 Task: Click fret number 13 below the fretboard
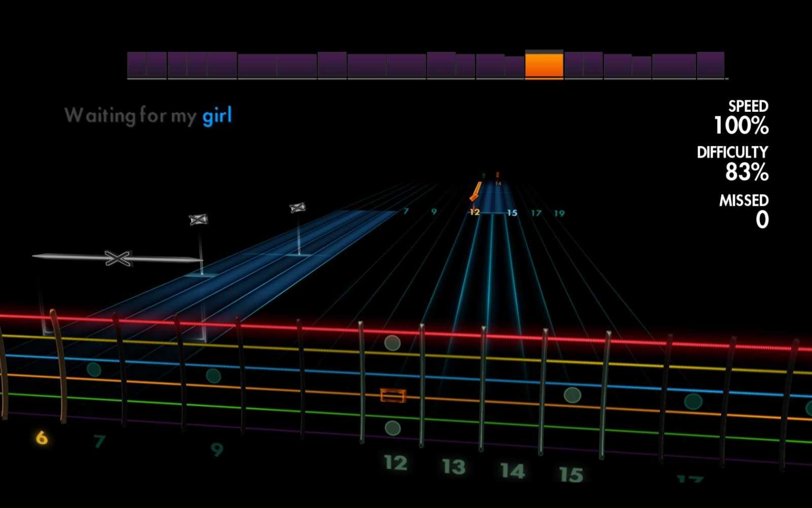(x=454, y=466)
